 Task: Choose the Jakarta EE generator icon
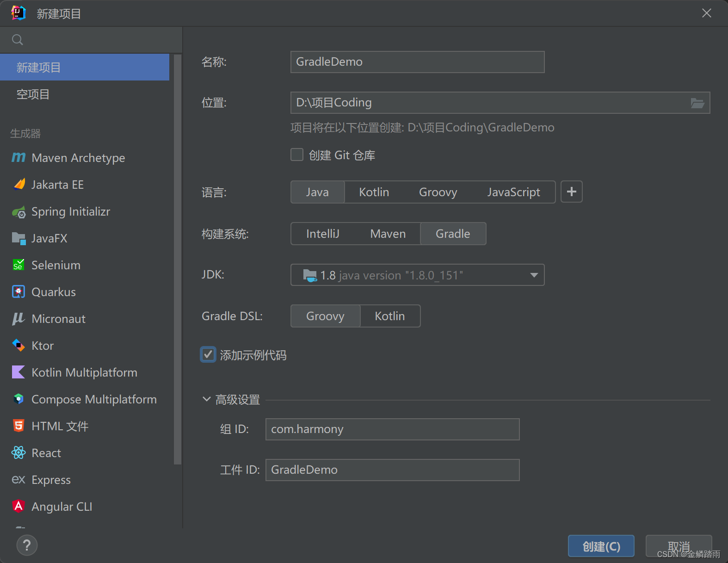pyautogui.click(x=19, y=185)
